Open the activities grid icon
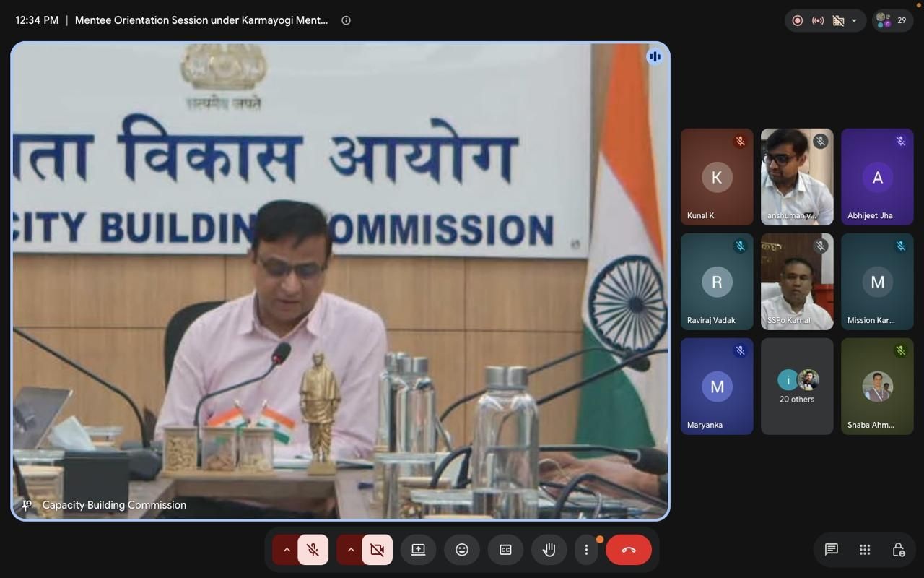Screen dimensions: 924x578 865,550
